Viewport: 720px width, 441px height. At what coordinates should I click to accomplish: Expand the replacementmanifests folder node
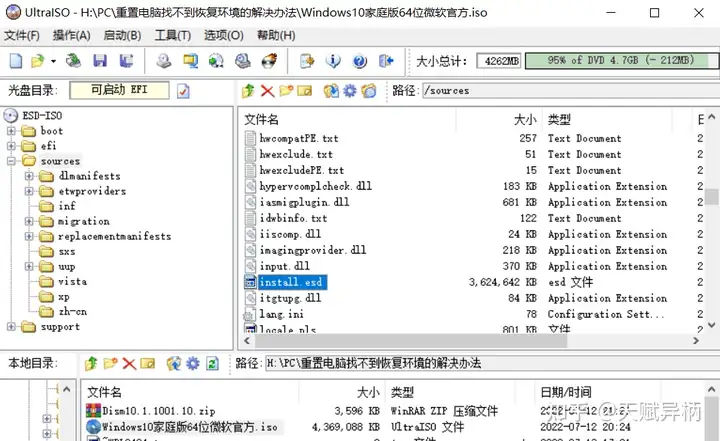pyautogui.click(x=29, y=237)
